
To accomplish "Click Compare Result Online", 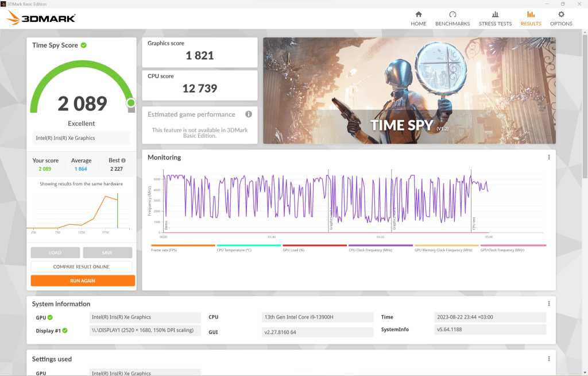I will coord(82,267).
